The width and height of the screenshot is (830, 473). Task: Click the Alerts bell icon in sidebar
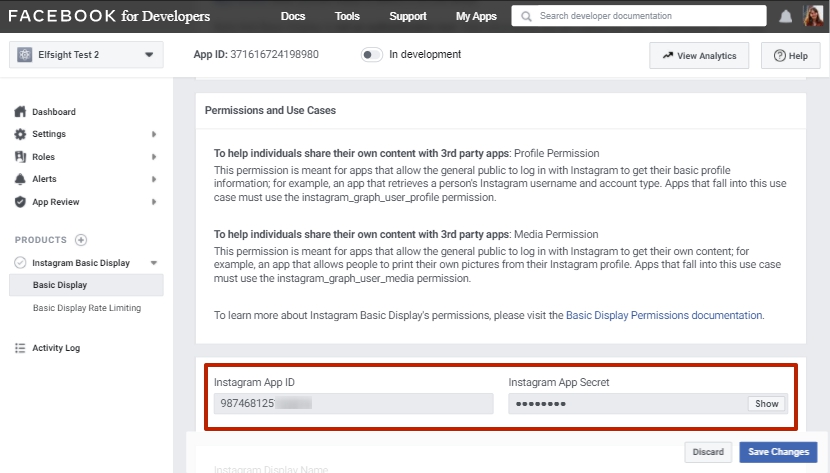pos(20,179)
